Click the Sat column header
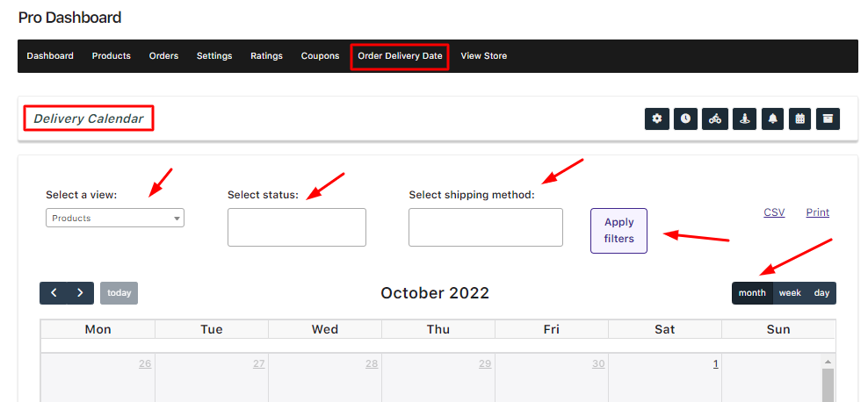This screenshot has height=402, width=868. [665, 329]
